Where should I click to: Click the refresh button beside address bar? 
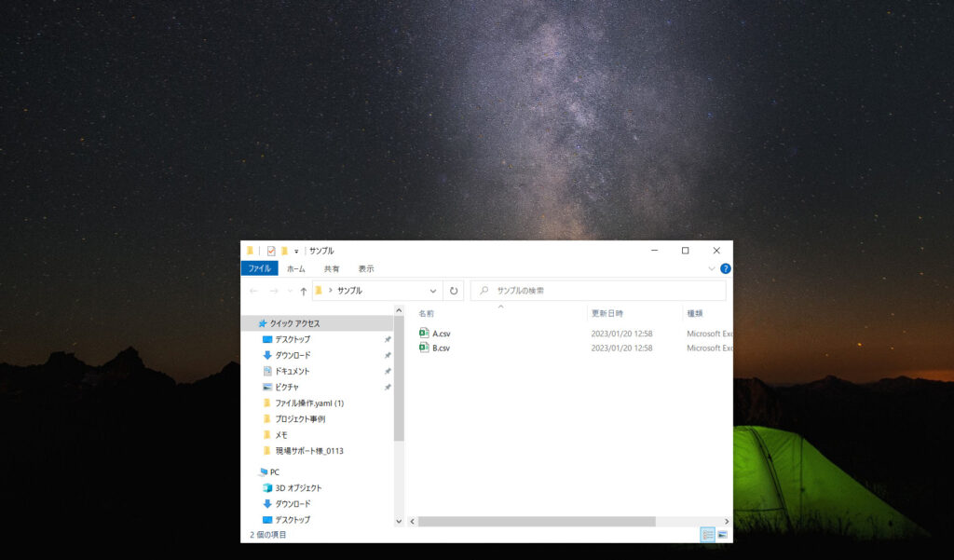[454, 291]
